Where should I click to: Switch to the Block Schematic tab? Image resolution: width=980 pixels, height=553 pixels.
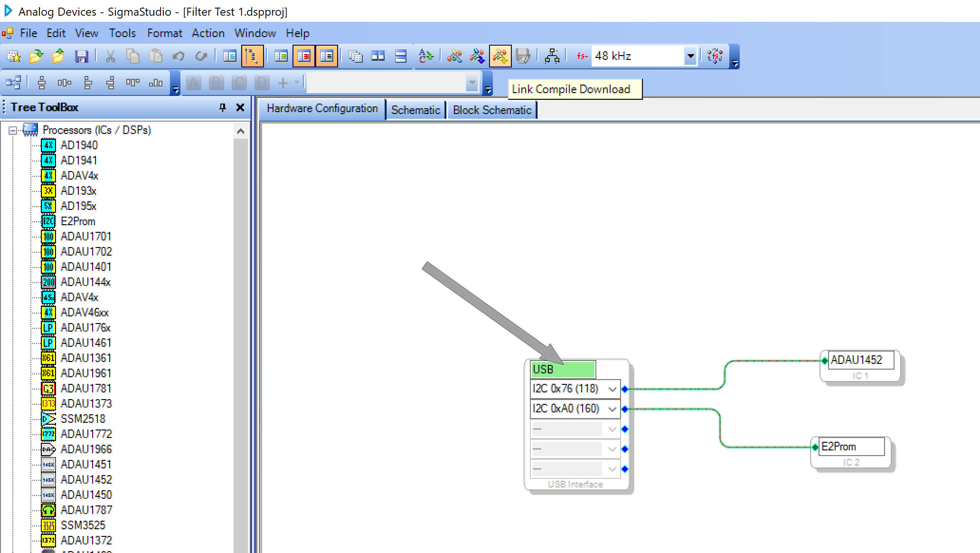pos(492,110)
